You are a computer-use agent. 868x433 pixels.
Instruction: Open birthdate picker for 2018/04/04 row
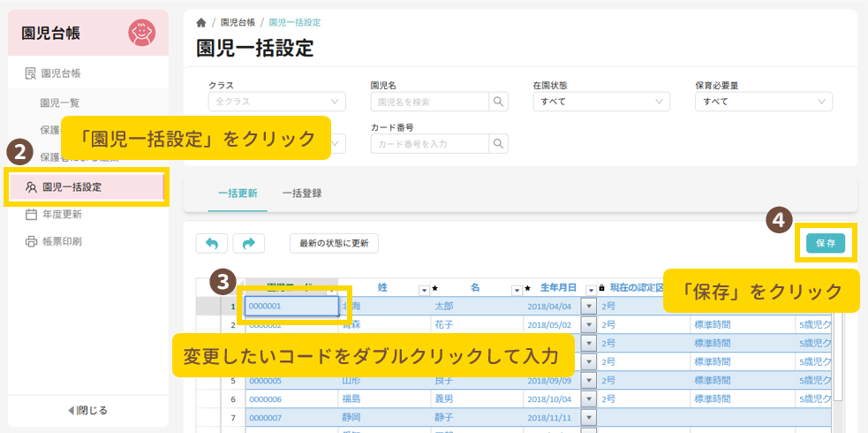coord(588,307)
